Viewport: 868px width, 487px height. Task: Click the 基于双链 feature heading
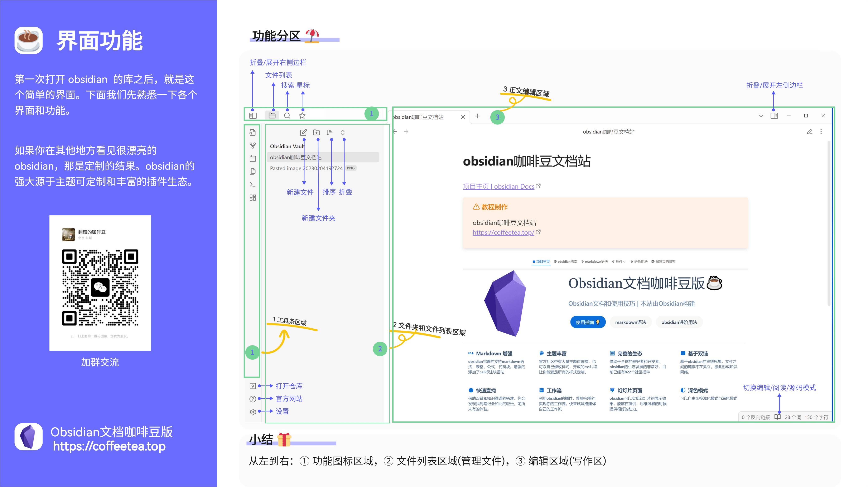pos(698,353)
